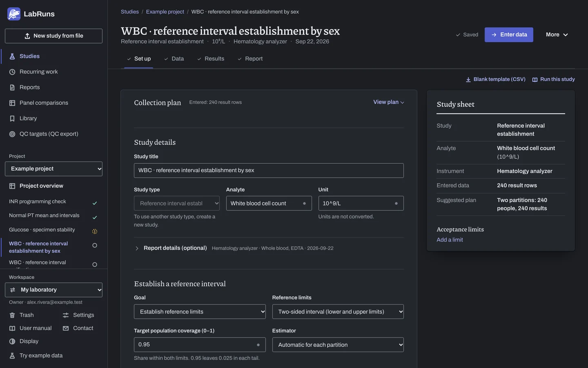The image size is (588, 368).
Task: Click Run this study link
Action: [x=554, y=79]
